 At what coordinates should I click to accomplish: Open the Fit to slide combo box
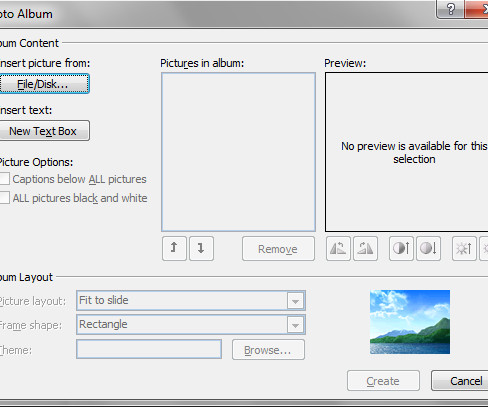coord(191,301)
